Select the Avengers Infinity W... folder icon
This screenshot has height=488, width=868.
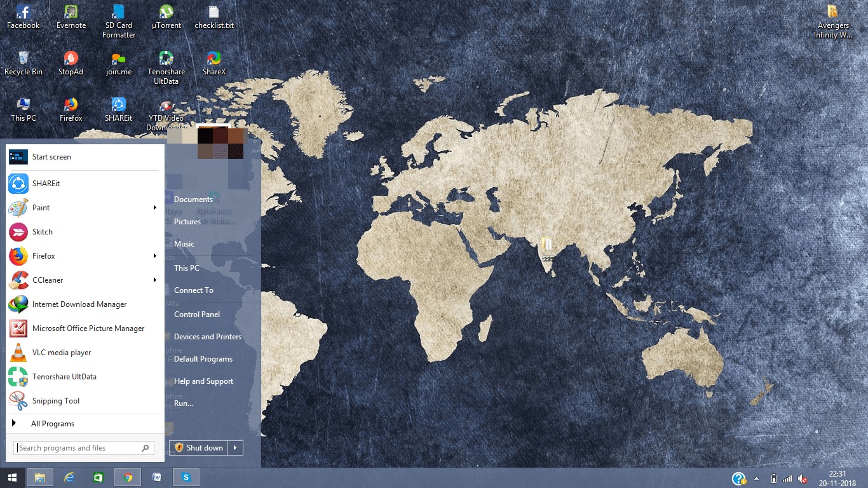tap(833, 21)
